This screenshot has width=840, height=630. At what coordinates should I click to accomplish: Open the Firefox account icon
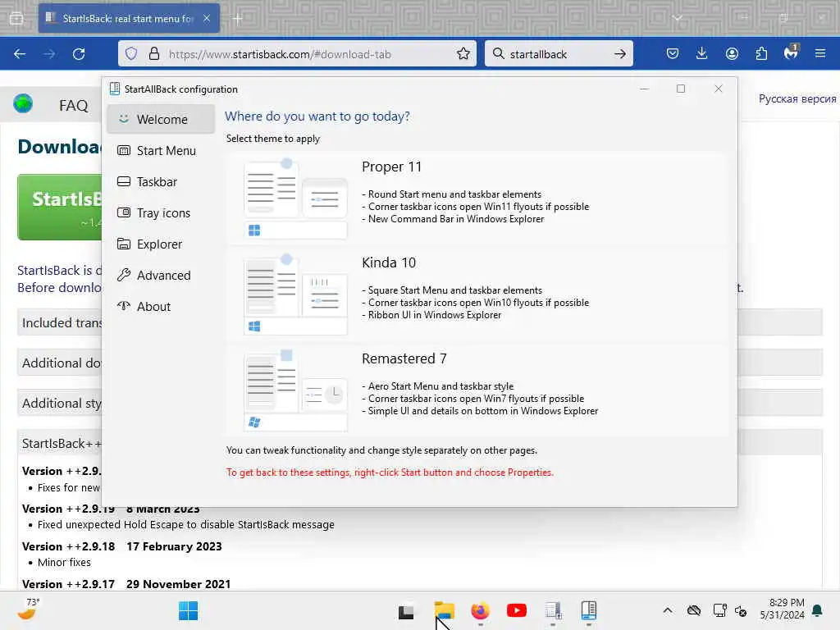click(x=732, y=53)
